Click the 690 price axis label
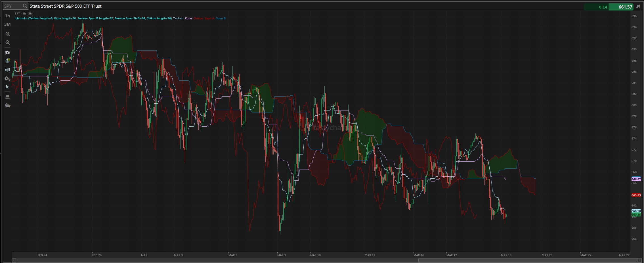The height and width of the screenshot is (263, 644). [634, 49]
